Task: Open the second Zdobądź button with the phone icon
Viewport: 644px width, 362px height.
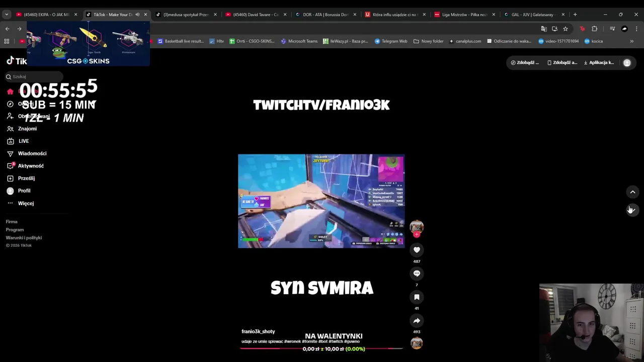Action: pos(562,63)
